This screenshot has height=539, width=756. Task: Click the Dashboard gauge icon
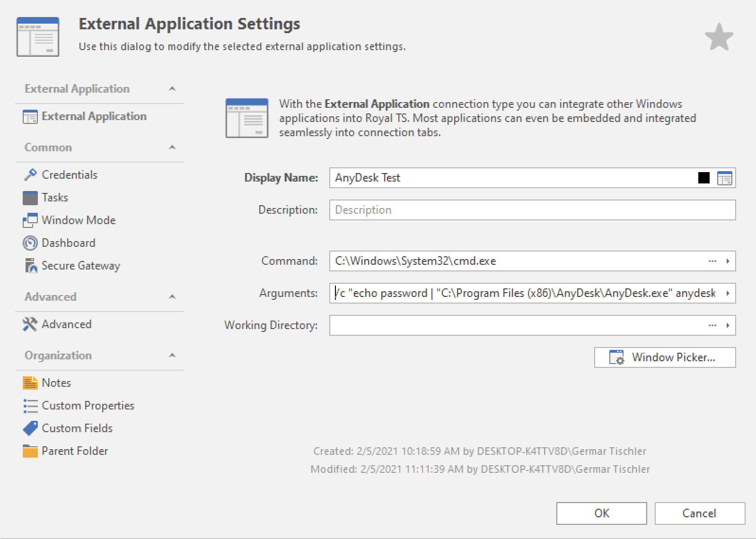(x=30, y=243)
